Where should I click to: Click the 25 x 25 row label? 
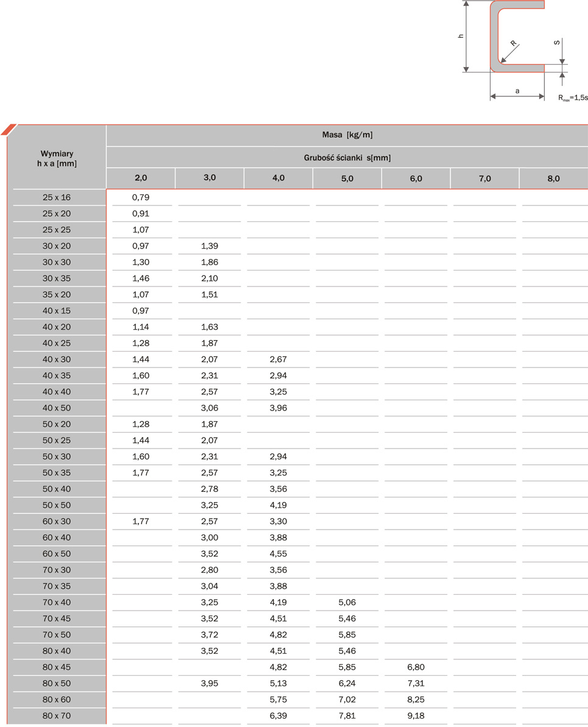pyautogui.click(x=57, y=230)
